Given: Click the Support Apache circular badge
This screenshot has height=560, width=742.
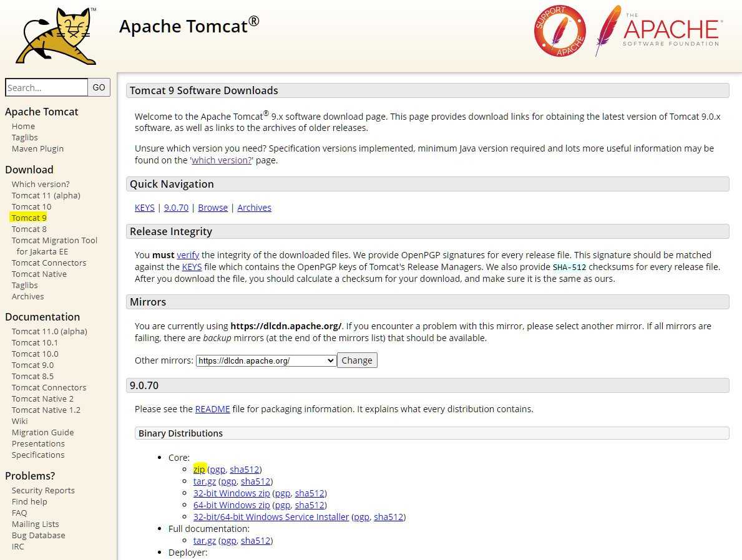Looking at the screenshot, I should tap(560, 31).
